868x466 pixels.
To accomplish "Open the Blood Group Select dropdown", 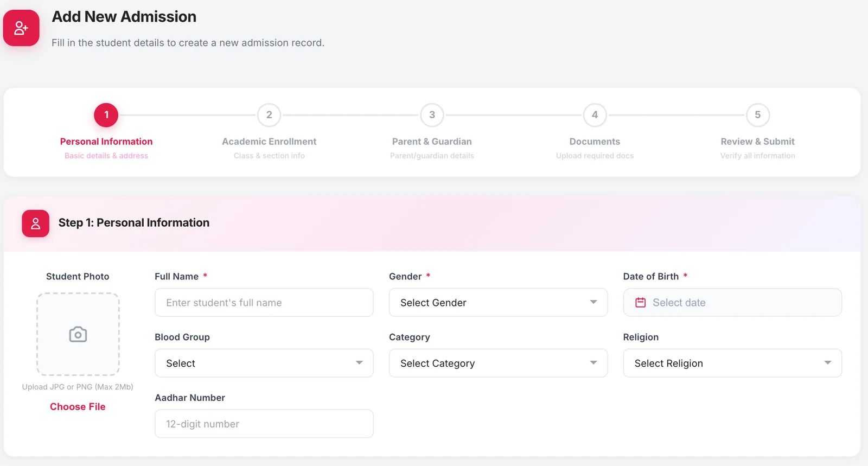I will tap(264, 363).
